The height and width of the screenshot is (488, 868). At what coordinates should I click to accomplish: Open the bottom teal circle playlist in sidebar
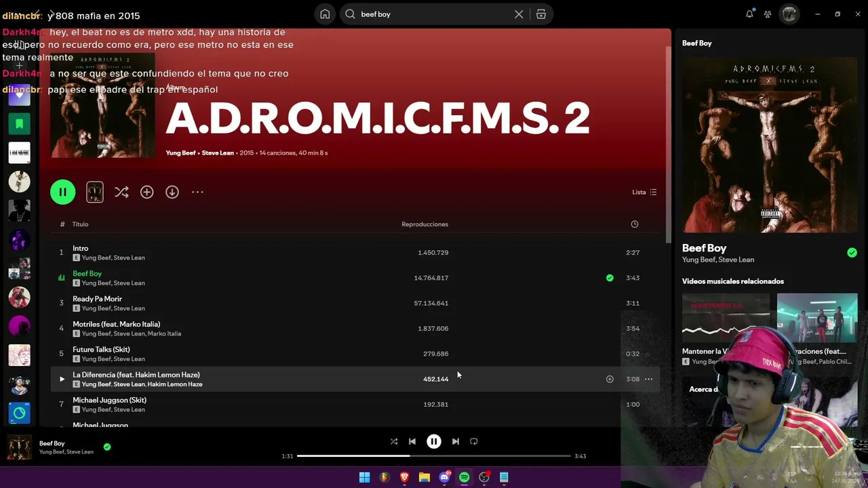tap(19, 413)
